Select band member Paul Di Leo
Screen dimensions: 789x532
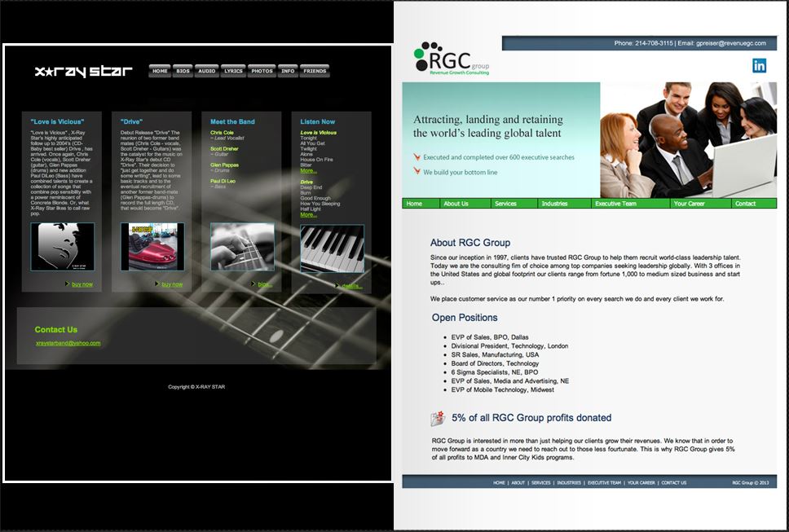(x=223, y=181)
